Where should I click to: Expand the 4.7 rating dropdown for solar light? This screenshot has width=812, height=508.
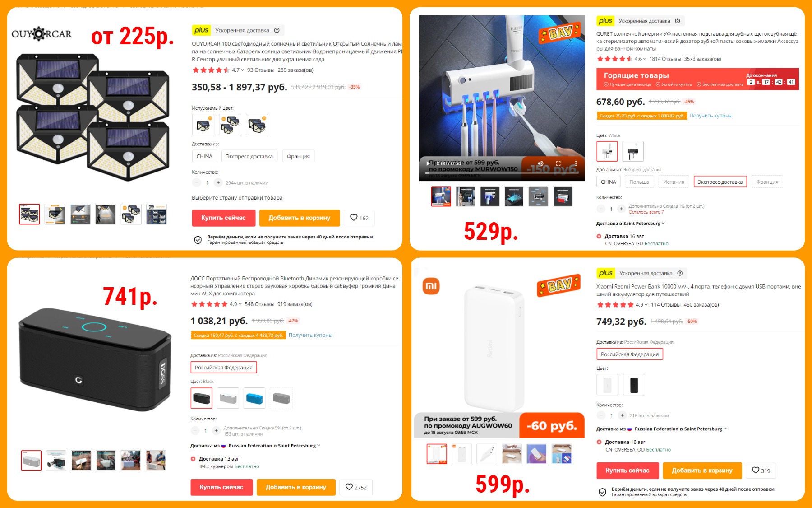[x=242, y=70]
